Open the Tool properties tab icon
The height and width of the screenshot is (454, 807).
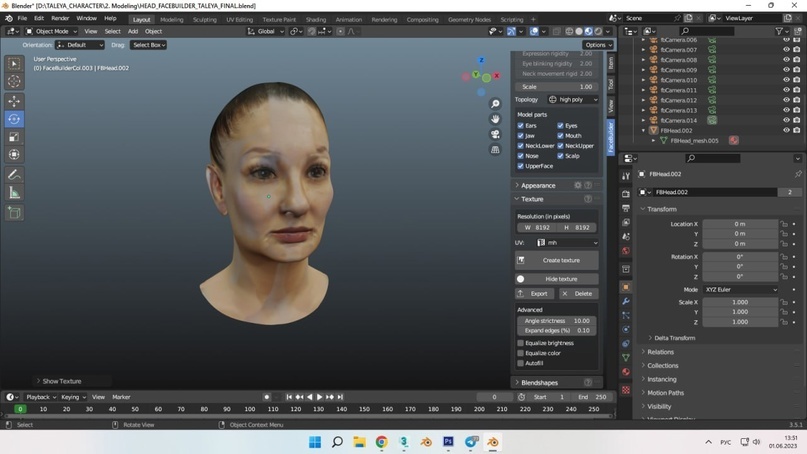[x=626, y=176]
